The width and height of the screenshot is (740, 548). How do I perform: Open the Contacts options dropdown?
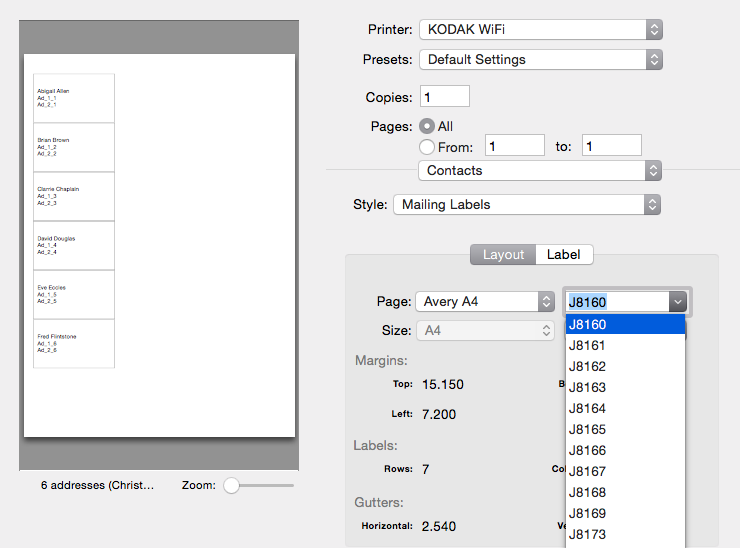(x=540, y=171)
